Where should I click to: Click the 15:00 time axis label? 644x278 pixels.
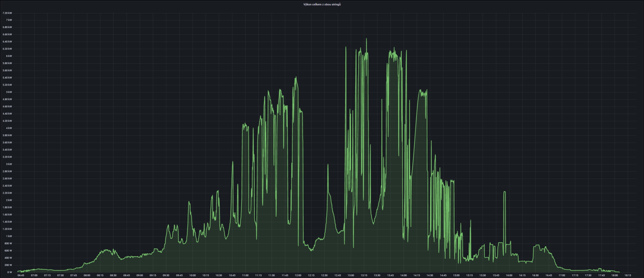pos(456,275)
